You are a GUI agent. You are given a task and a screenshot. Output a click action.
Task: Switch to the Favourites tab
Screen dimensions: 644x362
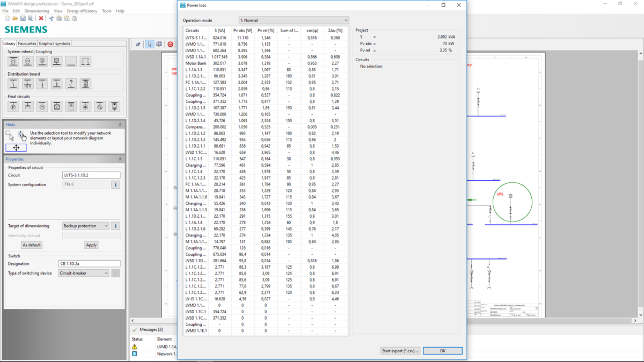tap(27, 43)
